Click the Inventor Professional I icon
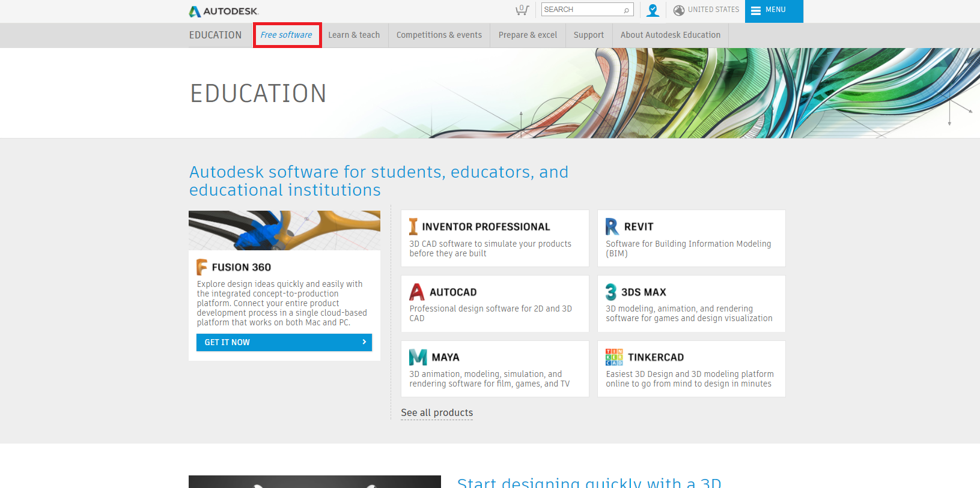 413,226
